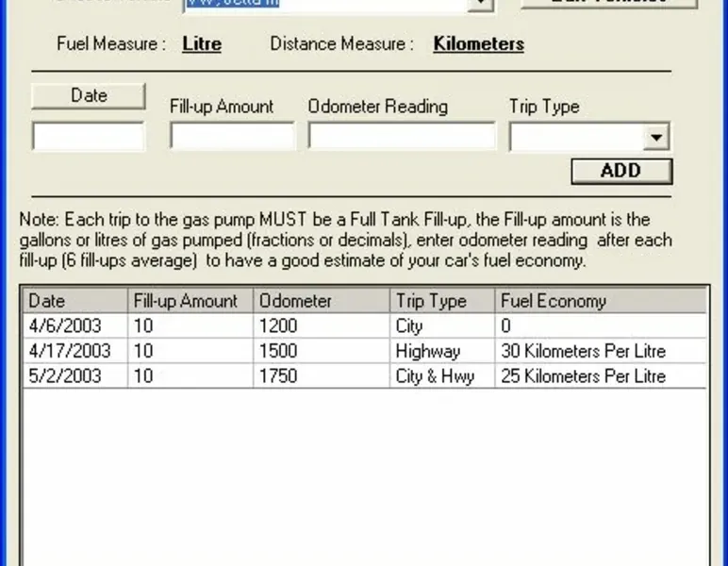Click the ADD button
This screenshot has height=566, width=728.
621,172
